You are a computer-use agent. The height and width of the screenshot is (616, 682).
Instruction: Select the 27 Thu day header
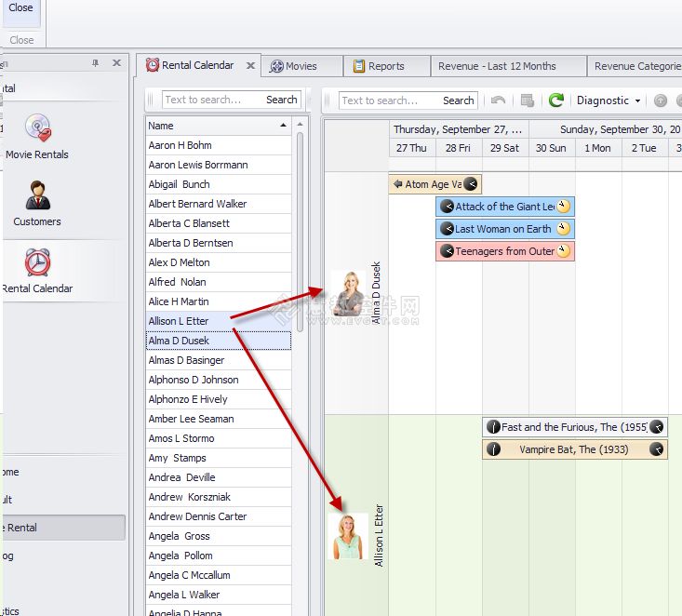411,148
